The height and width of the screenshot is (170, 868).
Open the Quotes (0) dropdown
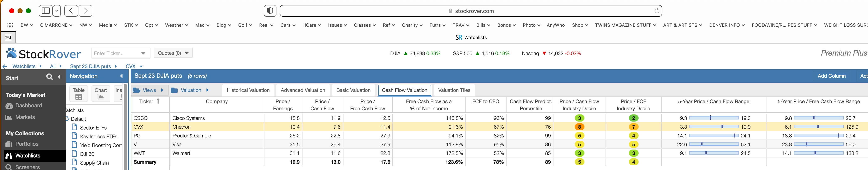click(x=173, y=53)
